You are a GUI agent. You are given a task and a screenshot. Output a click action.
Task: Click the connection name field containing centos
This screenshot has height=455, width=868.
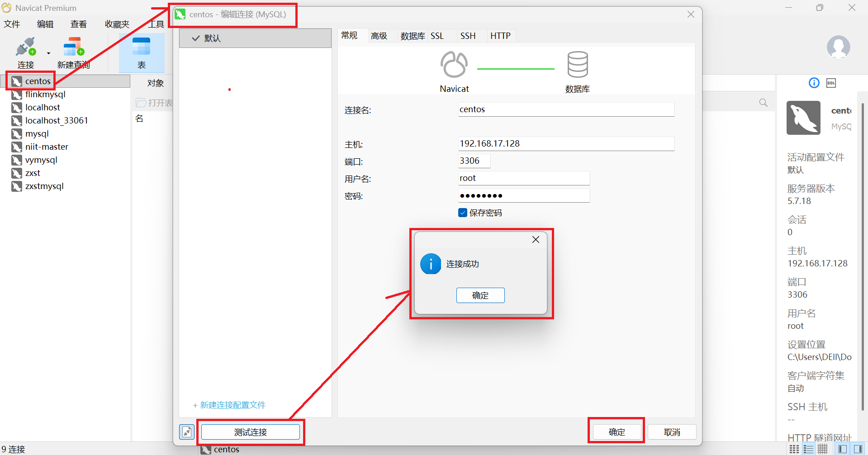(566, 109)
